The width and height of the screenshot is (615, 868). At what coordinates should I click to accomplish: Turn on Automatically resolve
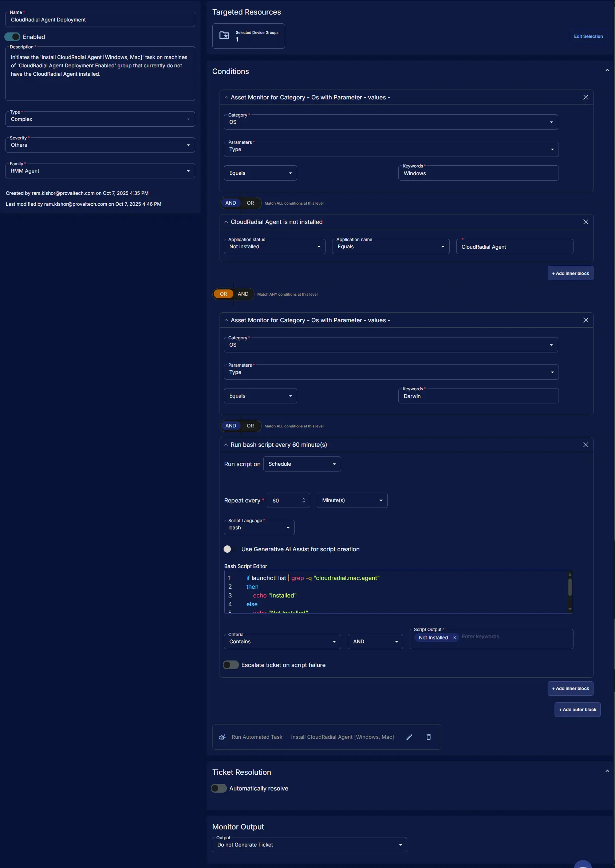pos(219,789)
